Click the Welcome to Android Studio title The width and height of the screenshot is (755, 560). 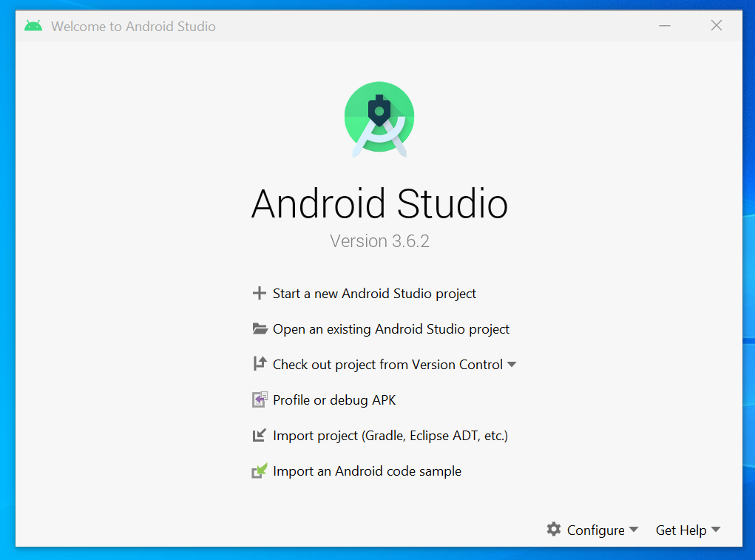(x=133, y=26)
